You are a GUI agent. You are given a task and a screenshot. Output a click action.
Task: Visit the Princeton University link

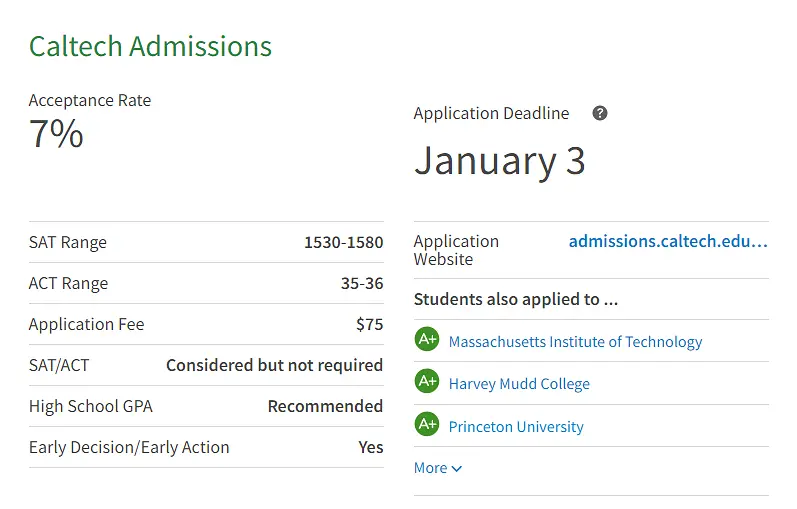(x=516, y=427)
